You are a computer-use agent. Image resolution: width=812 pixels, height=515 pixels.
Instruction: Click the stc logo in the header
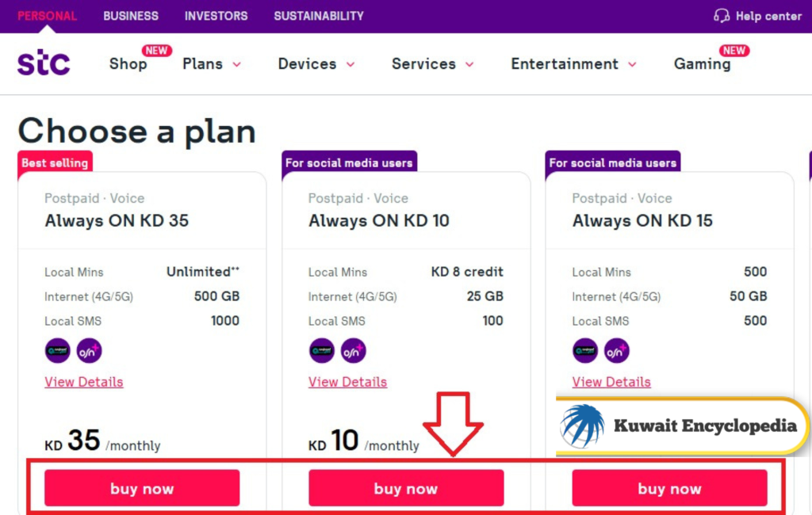[44, 63]
